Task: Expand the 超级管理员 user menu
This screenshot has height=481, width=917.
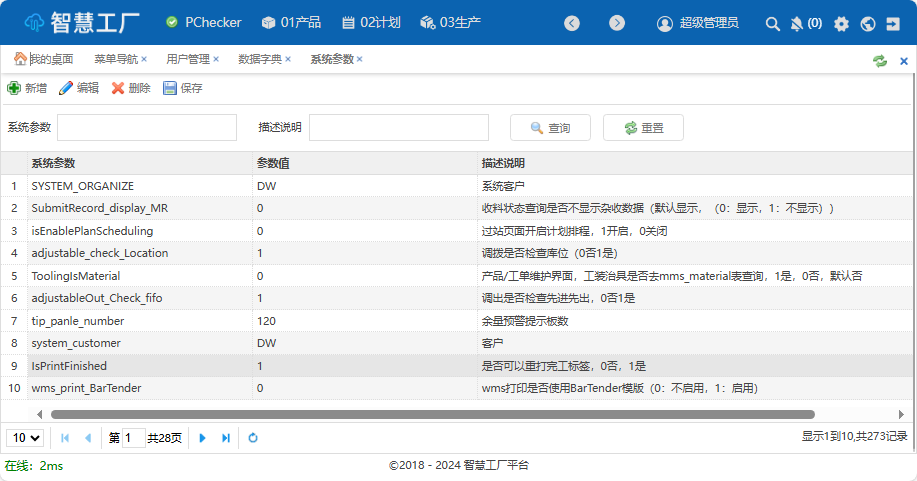Action: (697, 23)
